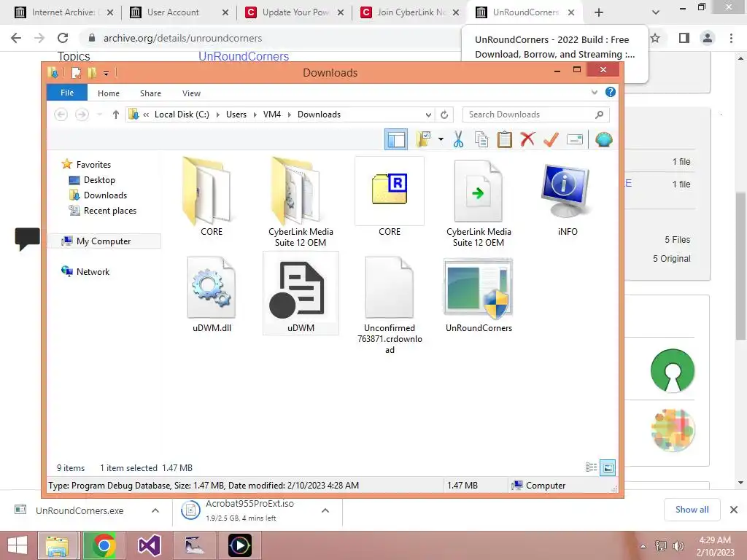The image size is (747, 560).
Task: Expand the address bar history dropdown
Action: (428, 114)
